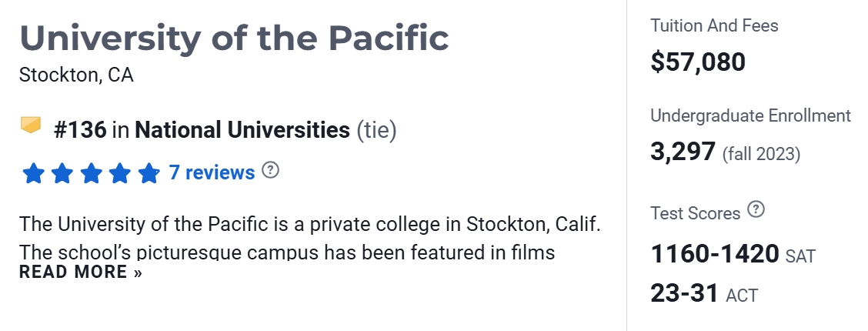Click the #136 rank number
The width and height of the screenshot is (868, 331).
click(x=80, y=130)
